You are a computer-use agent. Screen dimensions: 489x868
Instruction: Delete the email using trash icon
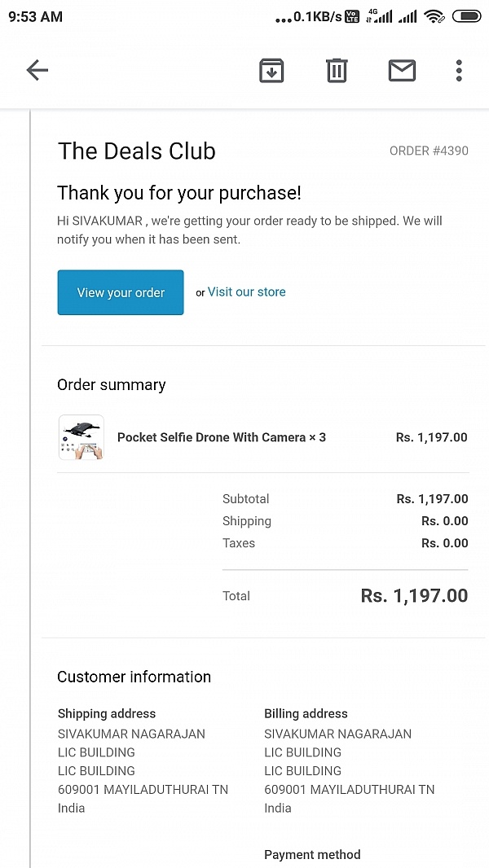point(337,71)
